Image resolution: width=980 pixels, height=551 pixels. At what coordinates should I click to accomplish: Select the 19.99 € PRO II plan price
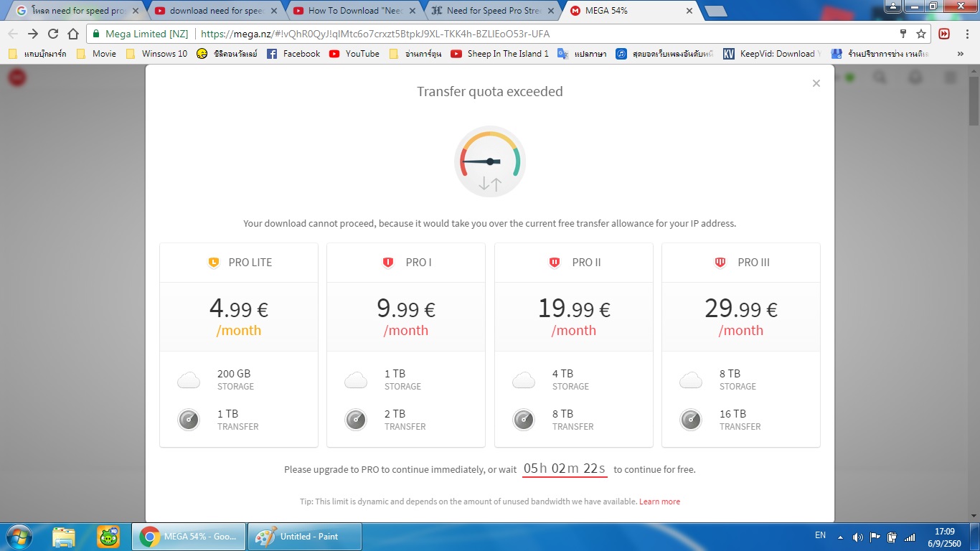(574, 309)
